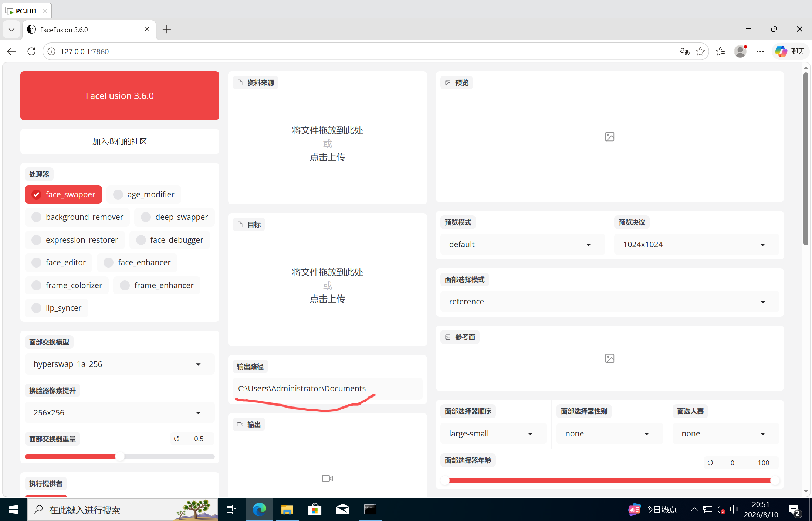
Task: Open the hyperswap_1a_256 model dropdown
Action: tap(119, 364)
